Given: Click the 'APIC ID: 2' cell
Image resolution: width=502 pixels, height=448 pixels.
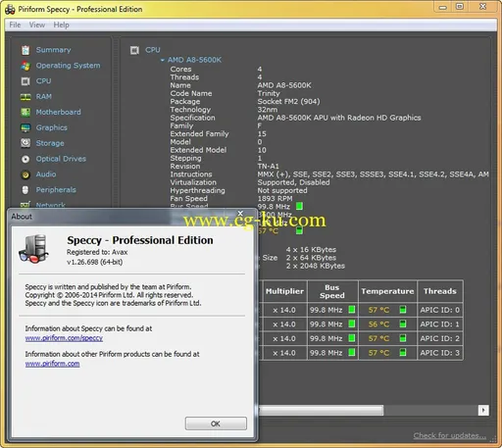Looking at the screenshot, I should click(440, 338).
